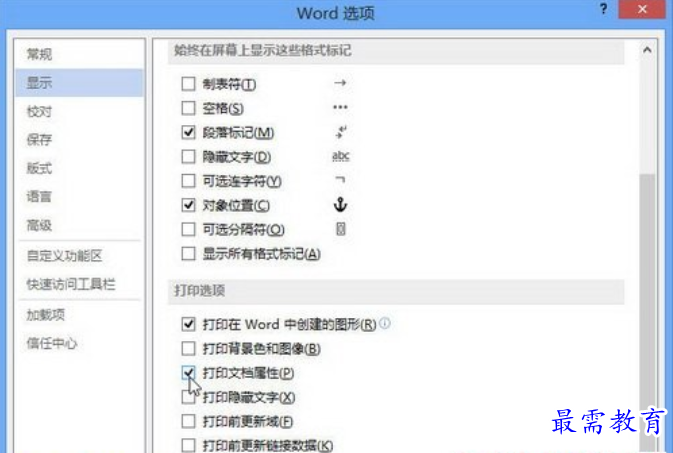Uncheck 打印在 Word 中创建的图形(R)

point(188,324)
